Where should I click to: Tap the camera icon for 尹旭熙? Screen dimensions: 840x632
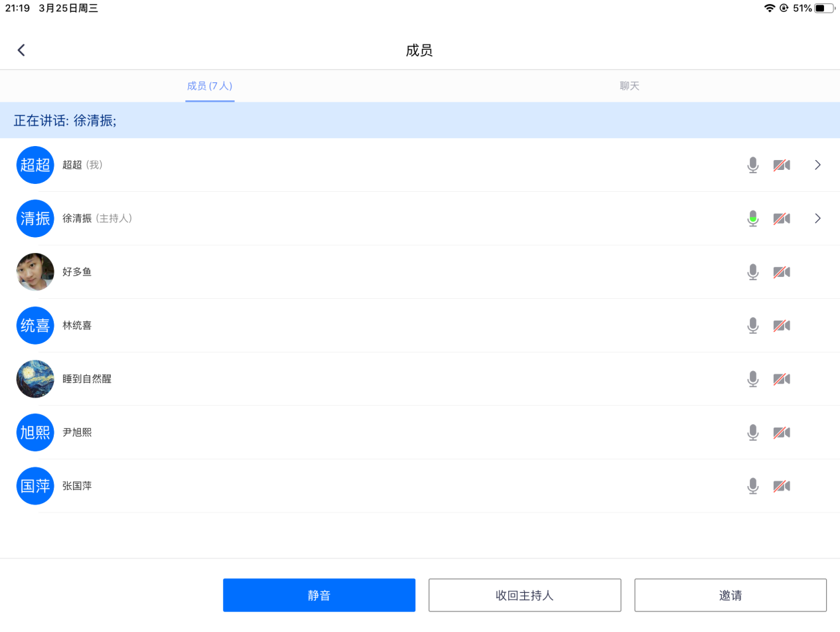coord(782,433)
